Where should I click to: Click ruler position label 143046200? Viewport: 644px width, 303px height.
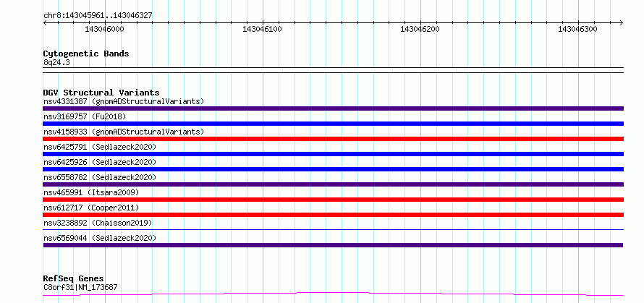coord(420,29)
